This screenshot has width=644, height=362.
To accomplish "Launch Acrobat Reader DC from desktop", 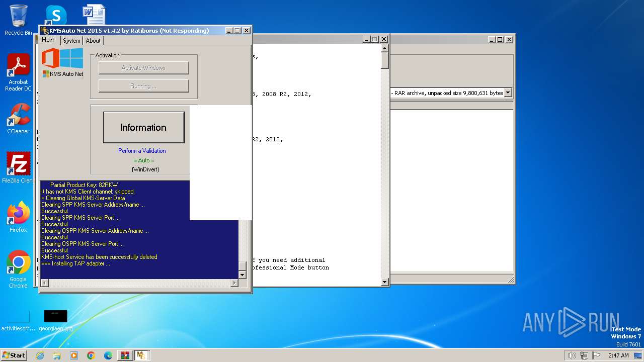I will 18,72.
